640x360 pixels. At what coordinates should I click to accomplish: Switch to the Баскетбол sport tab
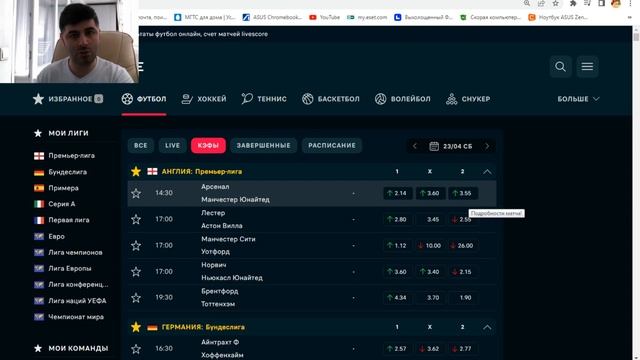[331, 99]
